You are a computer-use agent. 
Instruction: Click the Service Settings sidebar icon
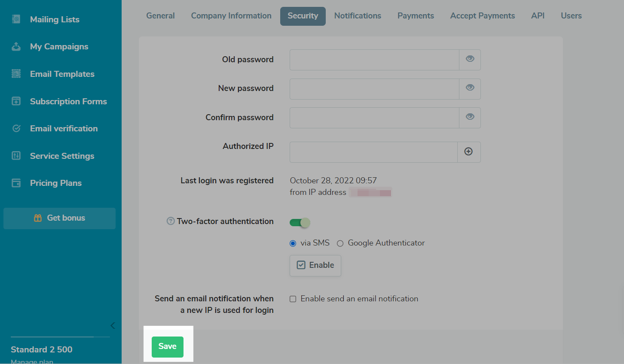pyautogui.click(x=16, y=156)
